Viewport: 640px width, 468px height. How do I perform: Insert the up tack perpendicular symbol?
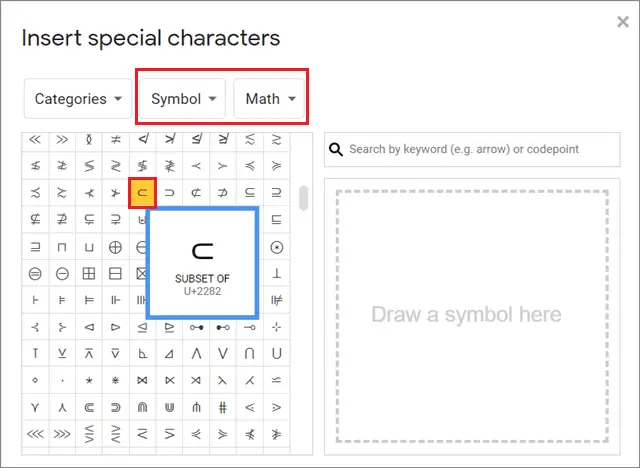click(x=277, y=274)
